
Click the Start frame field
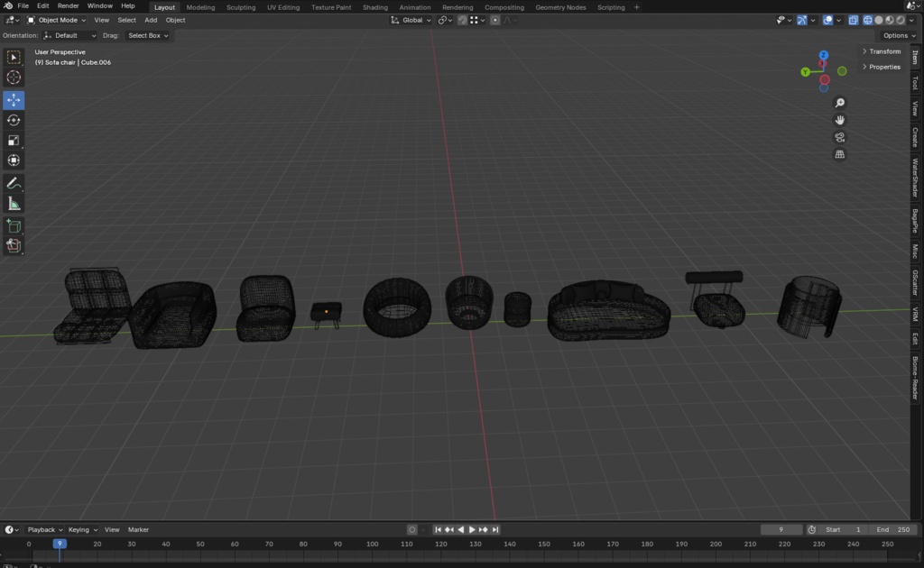coord(844,530)
